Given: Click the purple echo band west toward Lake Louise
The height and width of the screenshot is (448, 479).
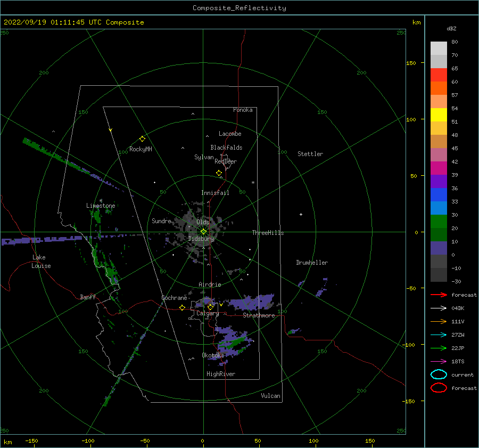Looking at the screenshot, I should click(x=42, y=240).
